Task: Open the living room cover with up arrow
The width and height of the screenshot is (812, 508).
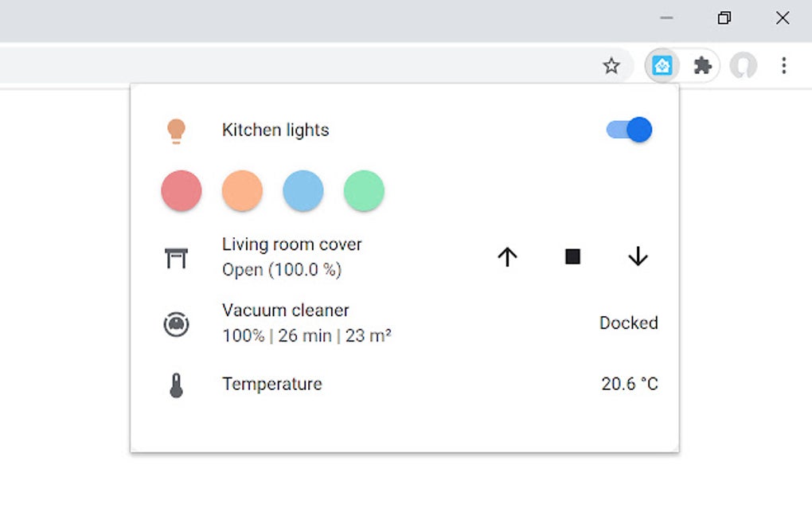Action: coord(507,256)
